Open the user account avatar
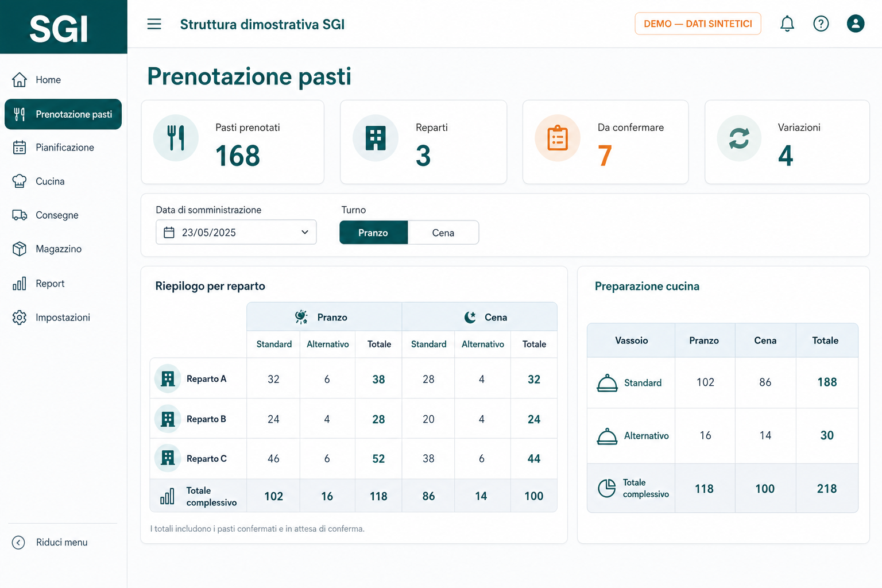 pyautogui.click(x=856, y=24)
